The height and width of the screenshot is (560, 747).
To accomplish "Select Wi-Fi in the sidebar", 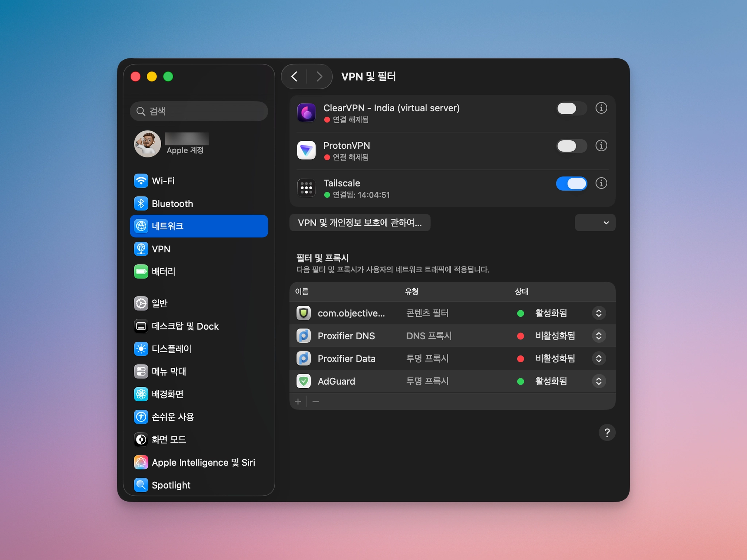I will [163, 181].
